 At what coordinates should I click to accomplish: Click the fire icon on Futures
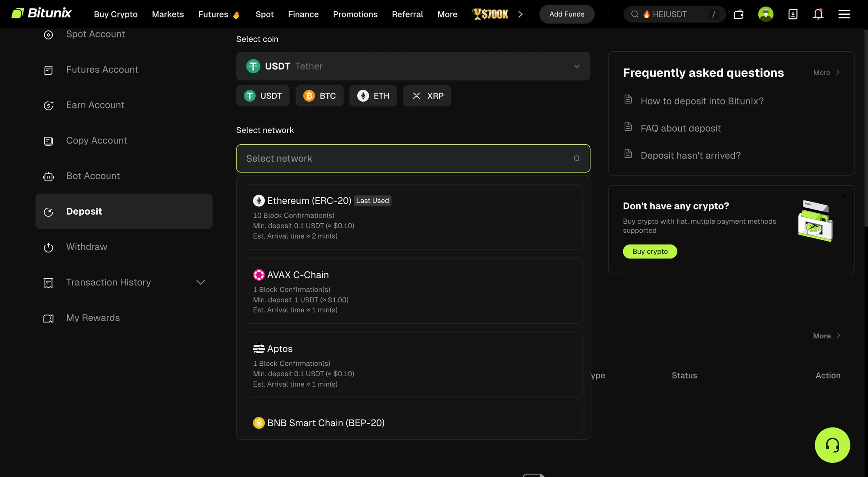coord(236,15)
